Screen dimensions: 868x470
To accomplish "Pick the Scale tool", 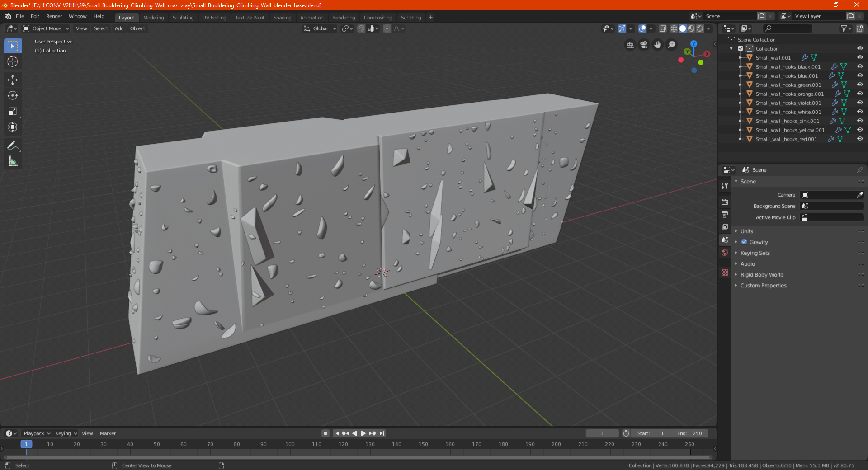I will 13,111.
